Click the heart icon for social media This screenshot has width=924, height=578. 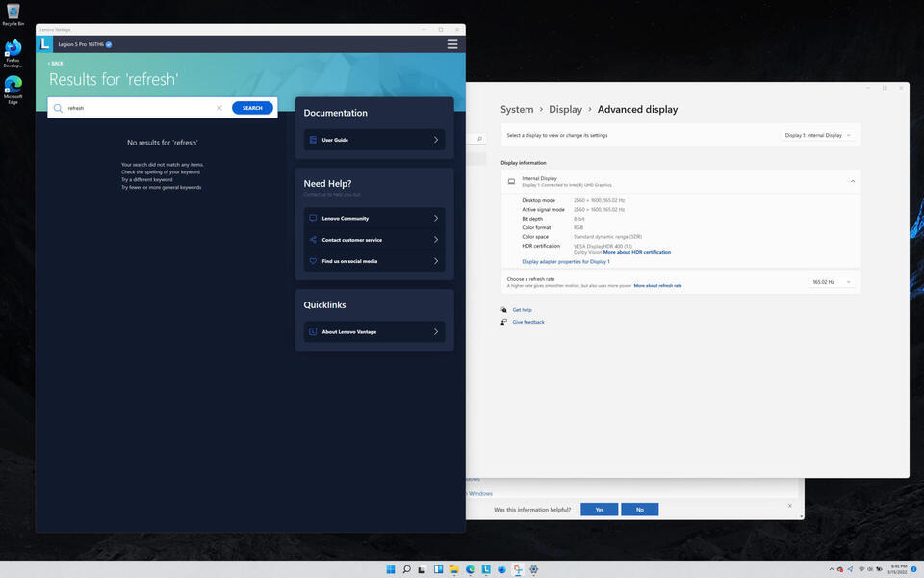(313, 261)
